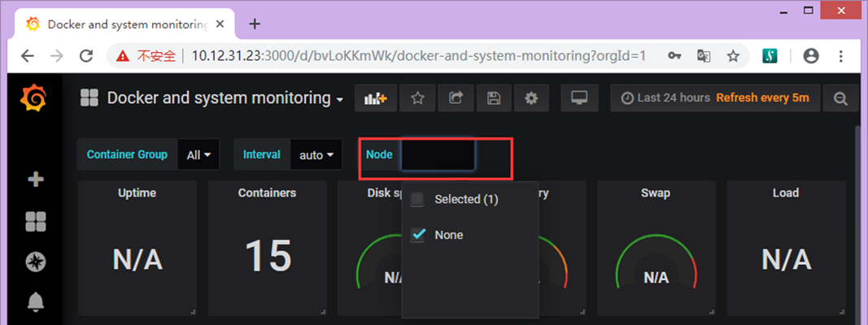868x325 pixels.
Task: Click the not secure warning icon
Action: tap(123, 56)
